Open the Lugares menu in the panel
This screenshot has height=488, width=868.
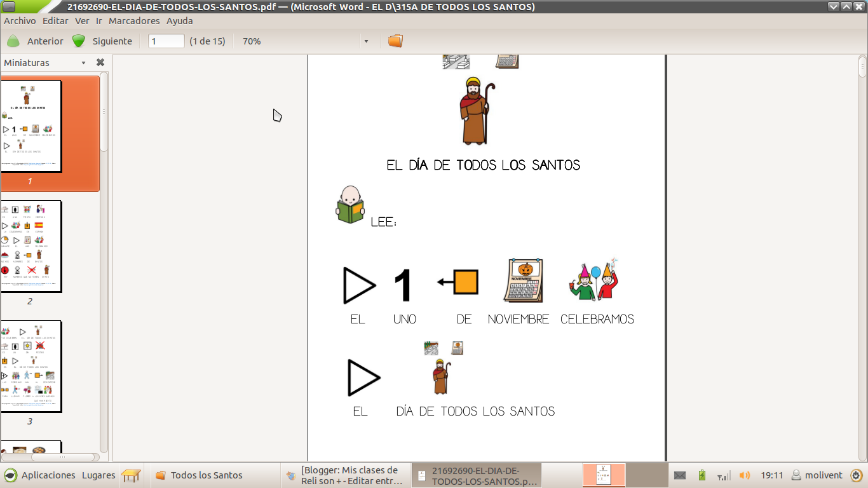click(x=98, y=475)
